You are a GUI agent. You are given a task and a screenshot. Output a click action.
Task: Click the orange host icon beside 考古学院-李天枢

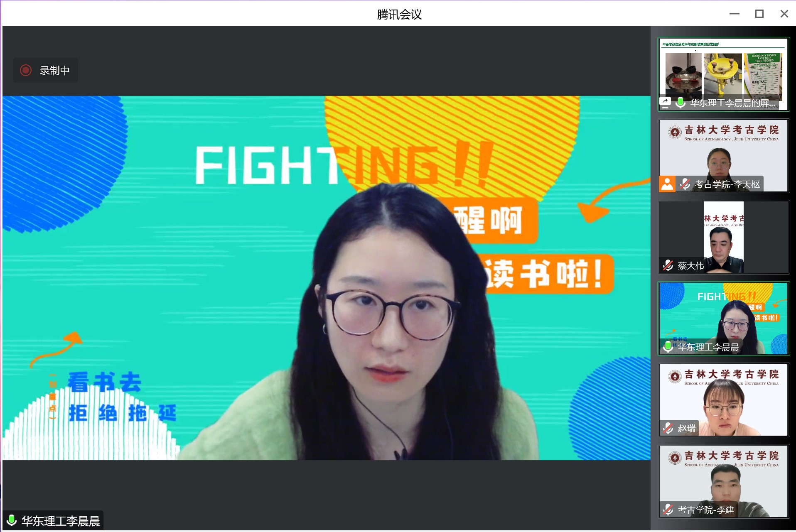(667, 184)
